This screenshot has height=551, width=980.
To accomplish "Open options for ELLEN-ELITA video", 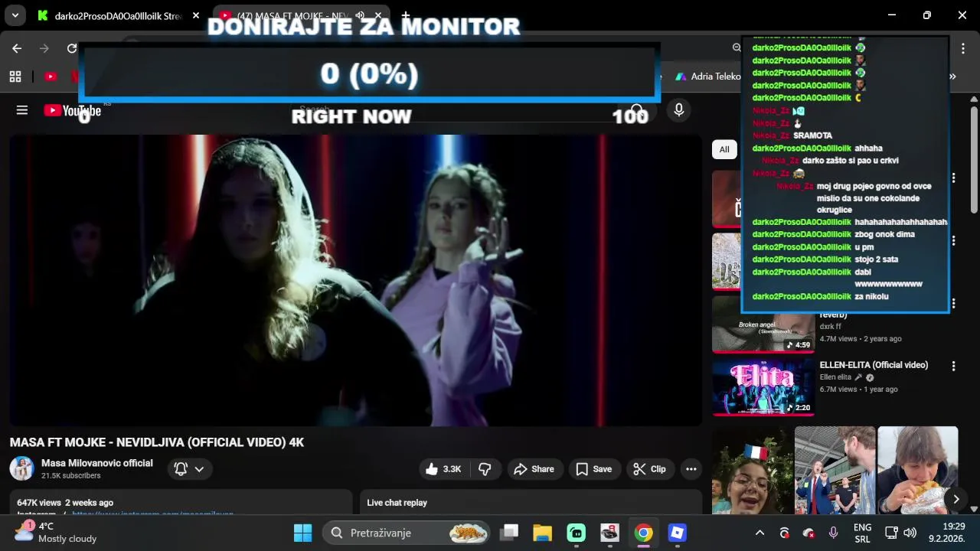I will pyautogui.click(x=954, y=366).
